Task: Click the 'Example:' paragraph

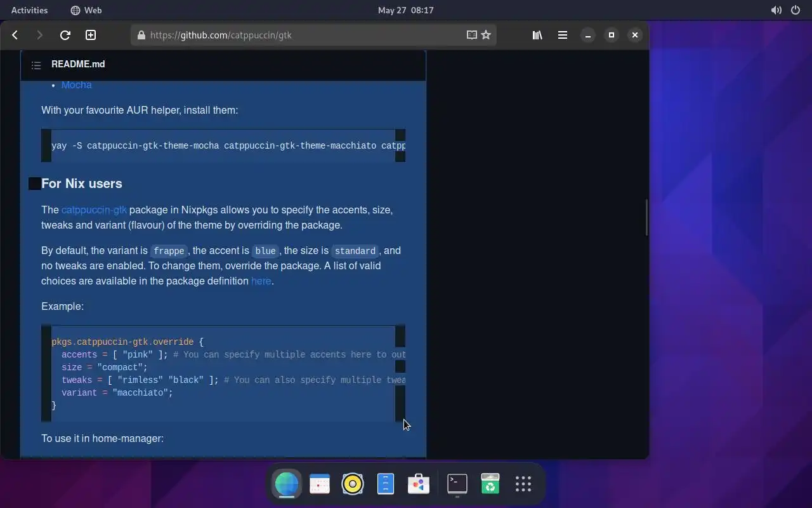Action: [62, 306]
